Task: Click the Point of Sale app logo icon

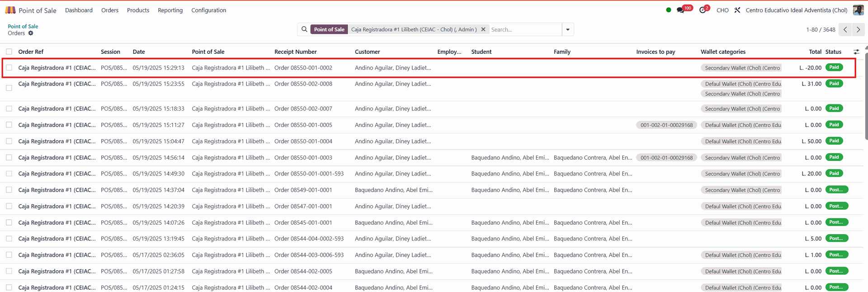Action: (x=10, y=10)
